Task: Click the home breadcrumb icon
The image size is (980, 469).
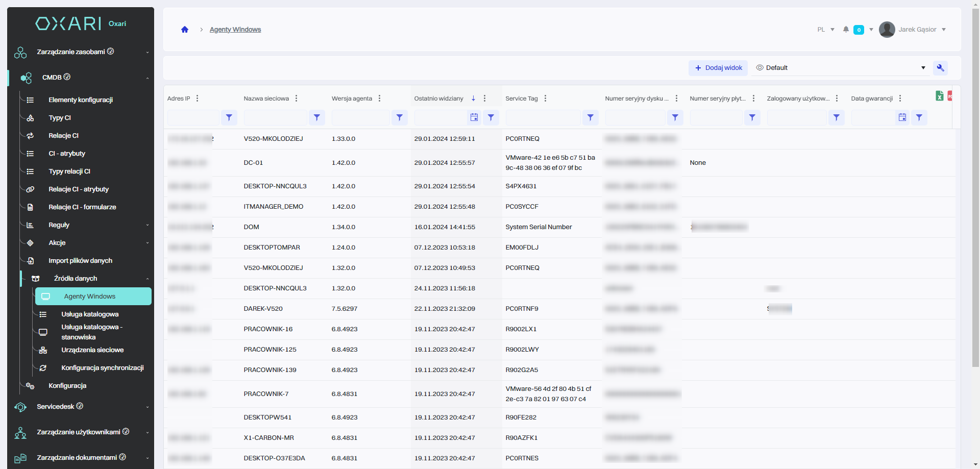Action: [x=185, y=30]
